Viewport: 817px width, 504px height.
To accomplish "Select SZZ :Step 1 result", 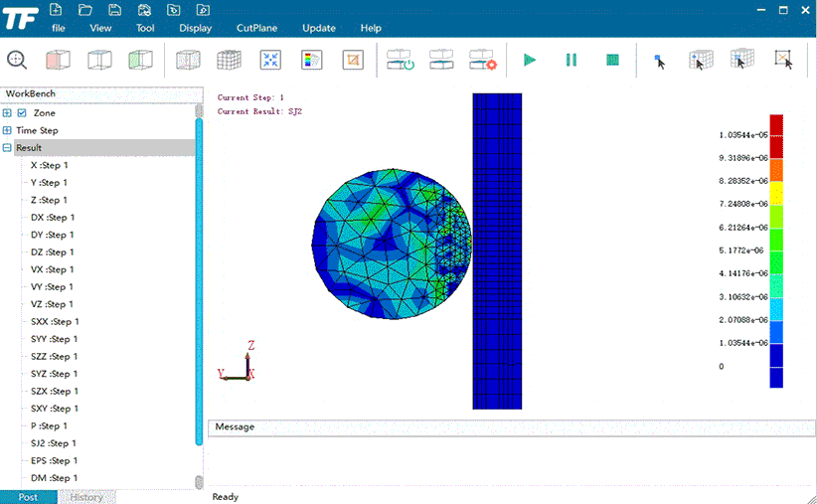I will (x=55, y=357).
